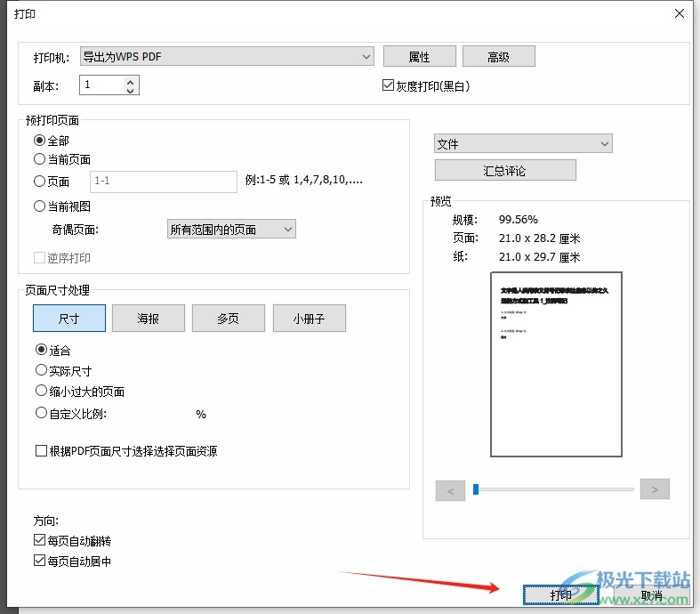This screenshot has height=614, width=700.
Task: Click the previous page preview arrow button
Action: pyautogui.click(x=450, y=490)
